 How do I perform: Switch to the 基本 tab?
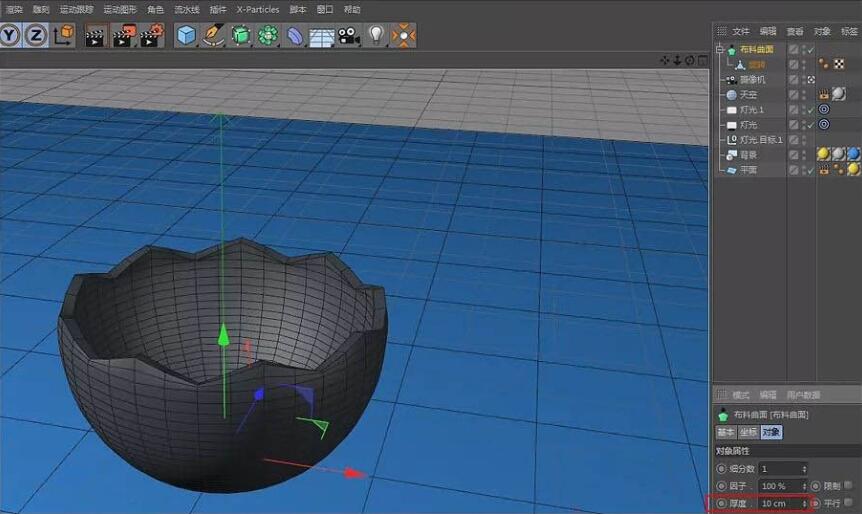tap(726, 432)
